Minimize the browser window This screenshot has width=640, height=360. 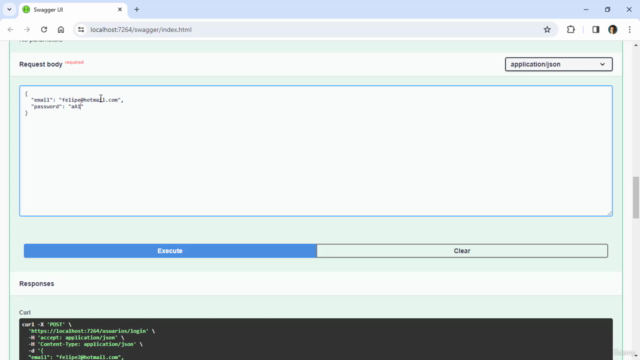click(x=586, y=9)
